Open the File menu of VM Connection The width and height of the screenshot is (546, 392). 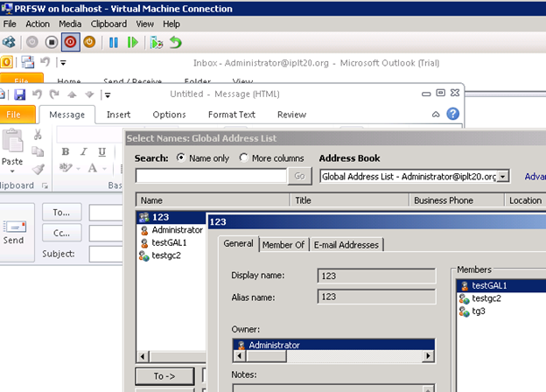[x=10, y=24]
